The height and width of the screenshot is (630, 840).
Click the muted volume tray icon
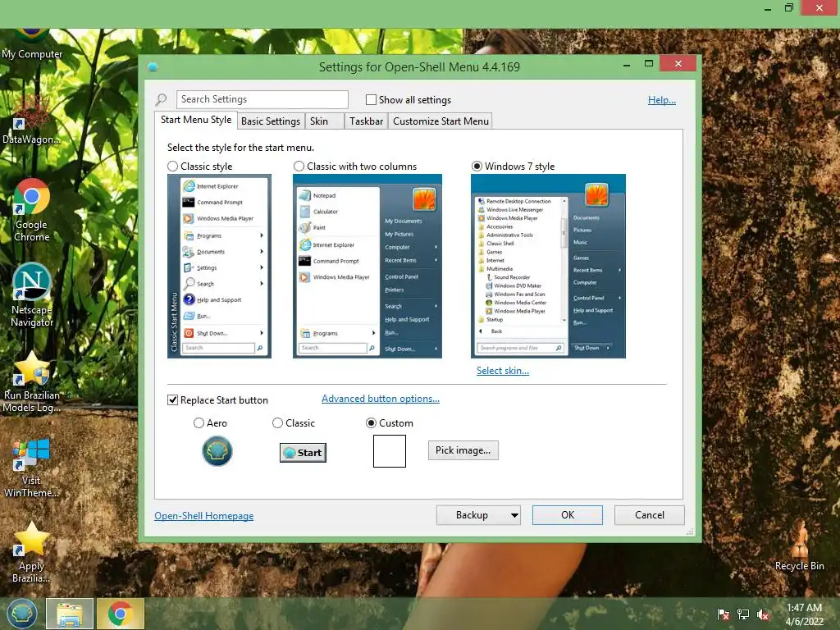[763, 614]
